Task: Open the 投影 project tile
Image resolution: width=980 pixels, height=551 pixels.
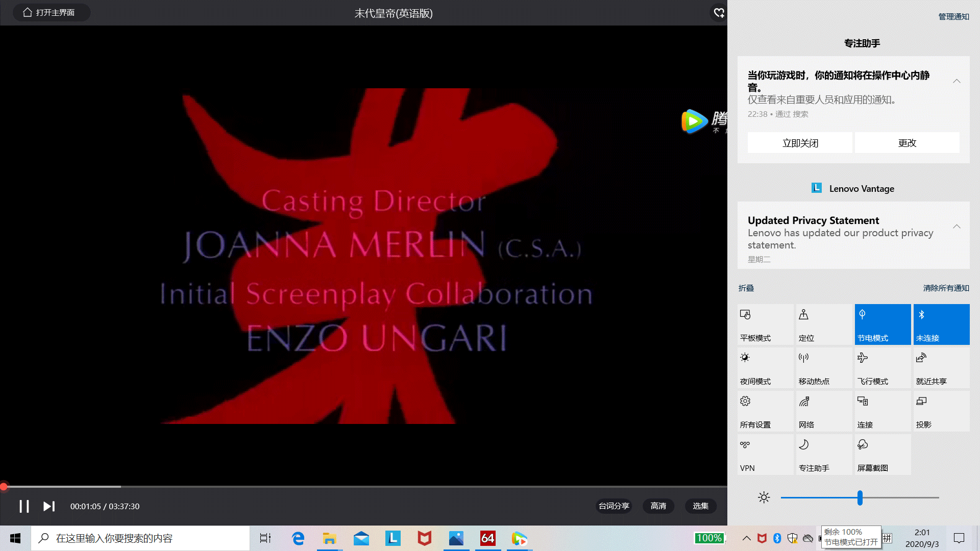Action: pyautogui.click(x=941, y=411)
